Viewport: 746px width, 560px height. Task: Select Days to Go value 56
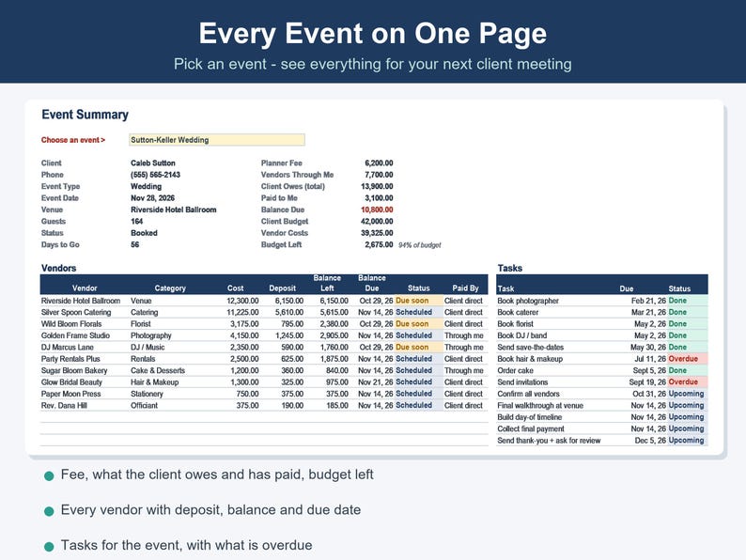coord(134,244)
